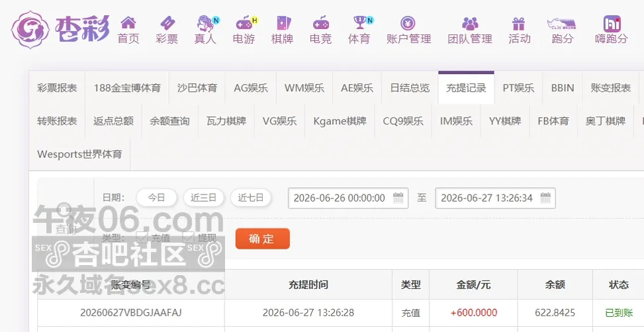Open the 电游 gamepad icon

tap(244, 23)
